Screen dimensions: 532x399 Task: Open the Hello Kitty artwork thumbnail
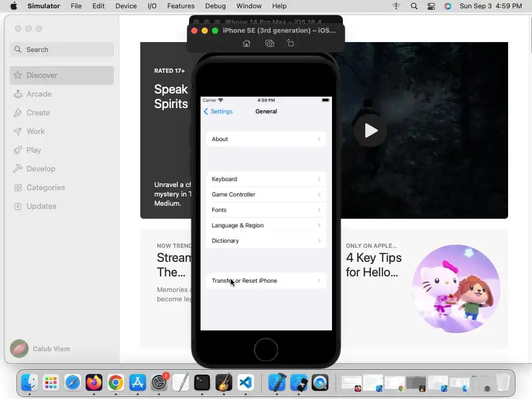[x=456, y=289]
